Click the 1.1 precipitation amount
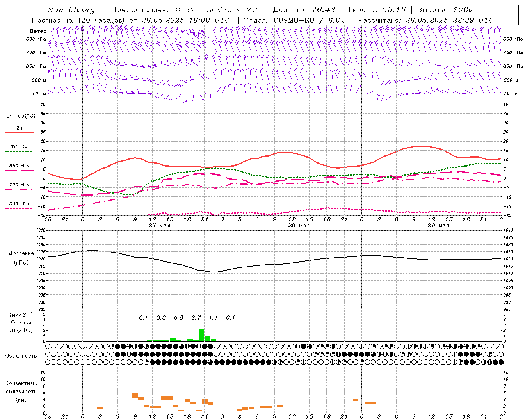 tap(213, 317)
